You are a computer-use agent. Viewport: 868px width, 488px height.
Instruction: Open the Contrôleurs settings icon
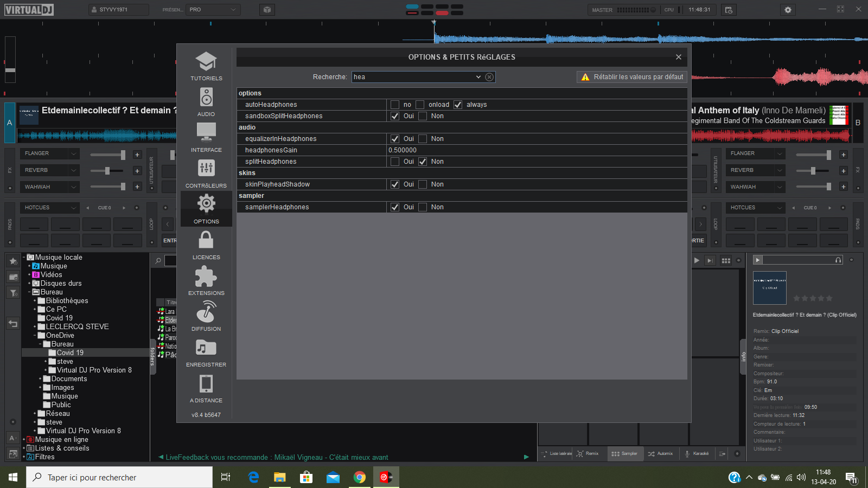206,169
